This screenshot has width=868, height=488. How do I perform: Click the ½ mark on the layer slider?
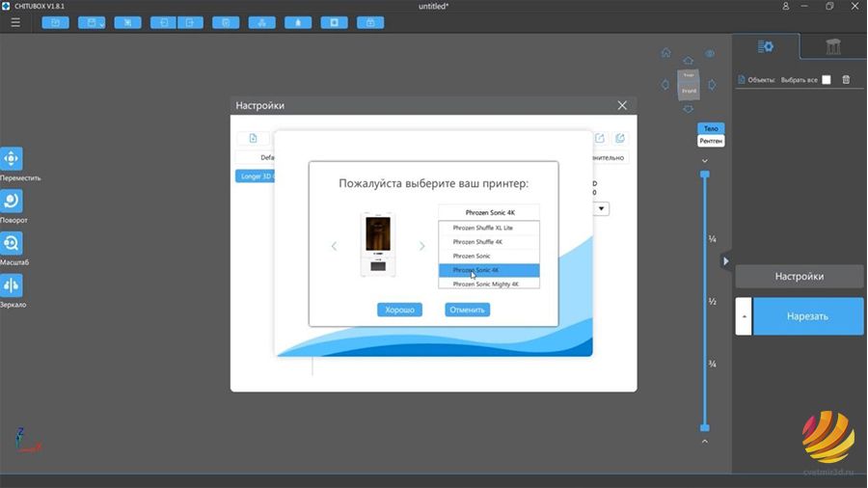click(x=713, y=302)
